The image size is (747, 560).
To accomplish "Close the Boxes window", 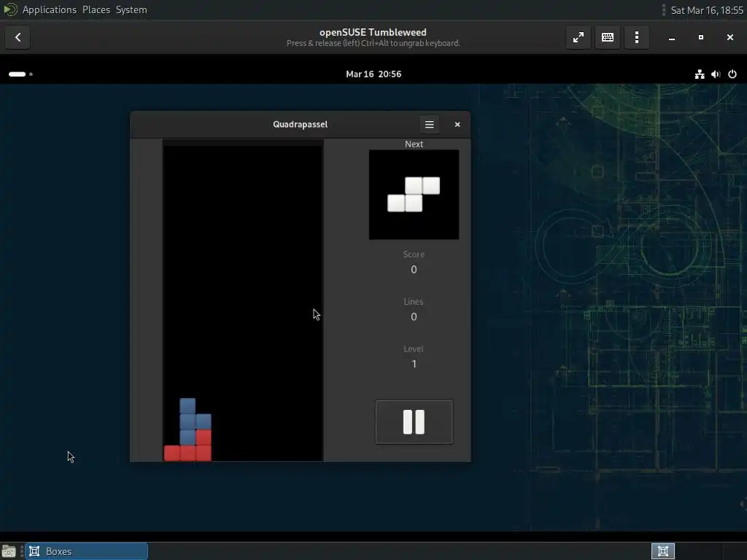I will 729,37.
